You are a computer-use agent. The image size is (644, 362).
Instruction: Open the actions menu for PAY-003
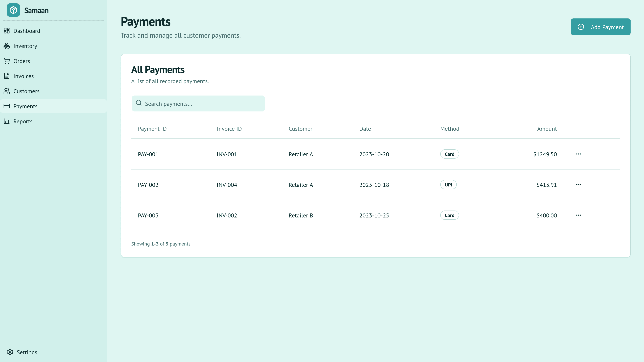(579, 215)
